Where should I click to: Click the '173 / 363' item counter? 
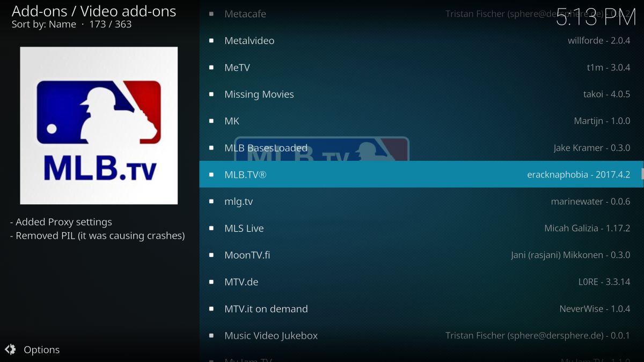coord(111,24)
